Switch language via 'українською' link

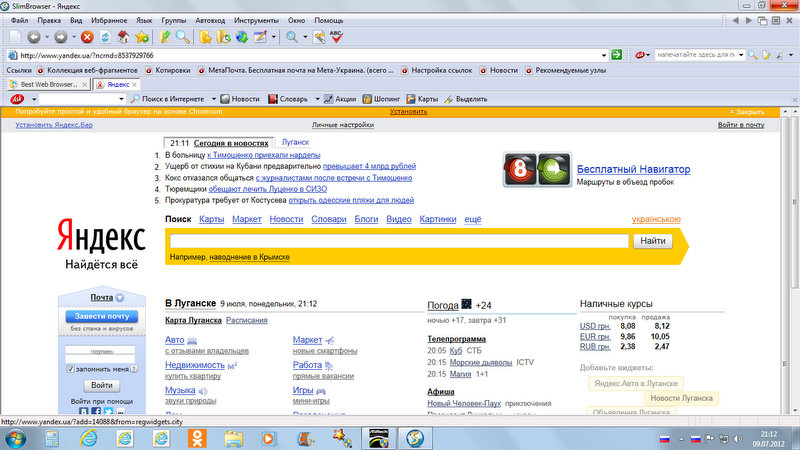[656, 219]
